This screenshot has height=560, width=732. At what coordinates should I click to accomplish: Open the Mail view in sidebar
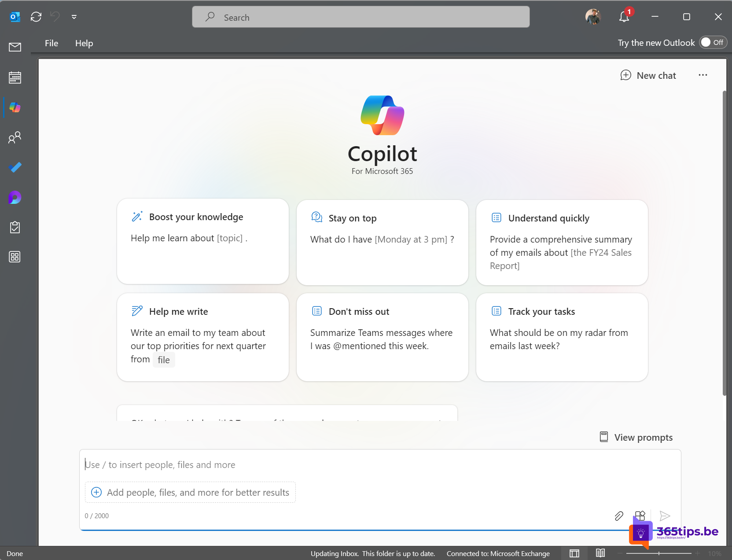(x=15, y=47)
